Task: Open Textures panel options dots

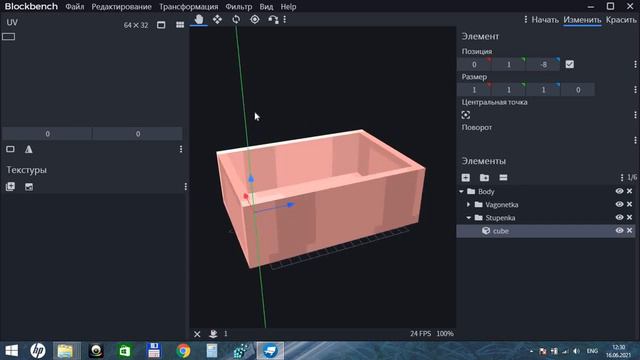Action: click(x=186, y=187)
